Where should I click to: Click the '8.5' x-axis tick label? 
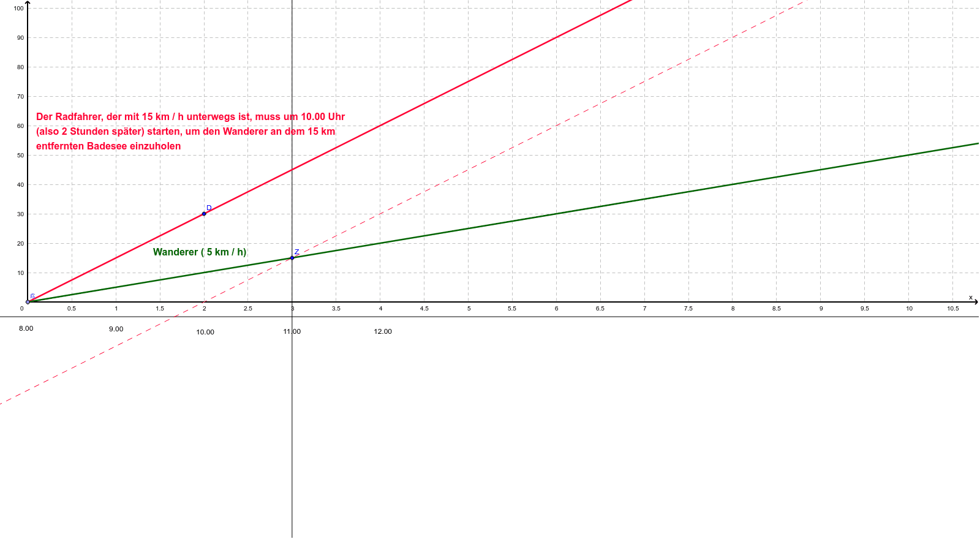[x=777, y=308]
